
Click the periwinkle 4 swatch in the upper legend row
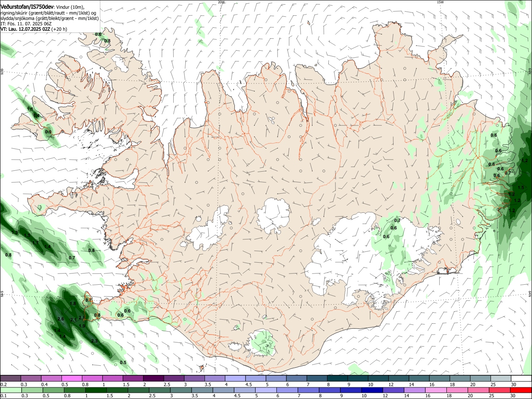[x=235, y=378]
